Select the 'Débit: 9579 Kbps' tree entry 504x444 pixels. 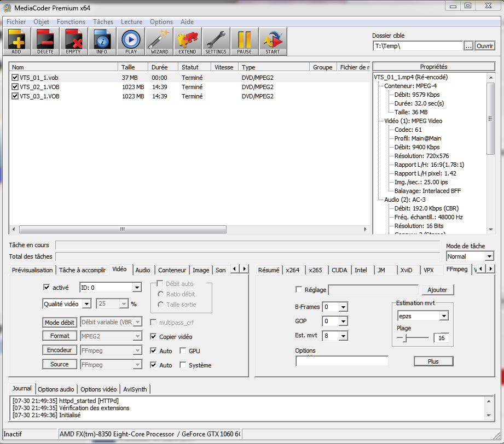click(x=417, y=95)
